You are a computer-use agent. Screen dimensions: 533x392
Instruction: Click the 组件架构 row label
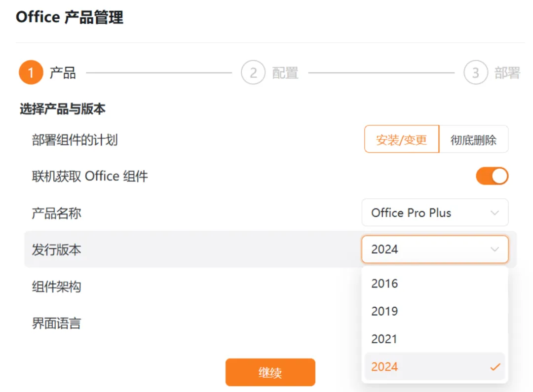[56, 286]
